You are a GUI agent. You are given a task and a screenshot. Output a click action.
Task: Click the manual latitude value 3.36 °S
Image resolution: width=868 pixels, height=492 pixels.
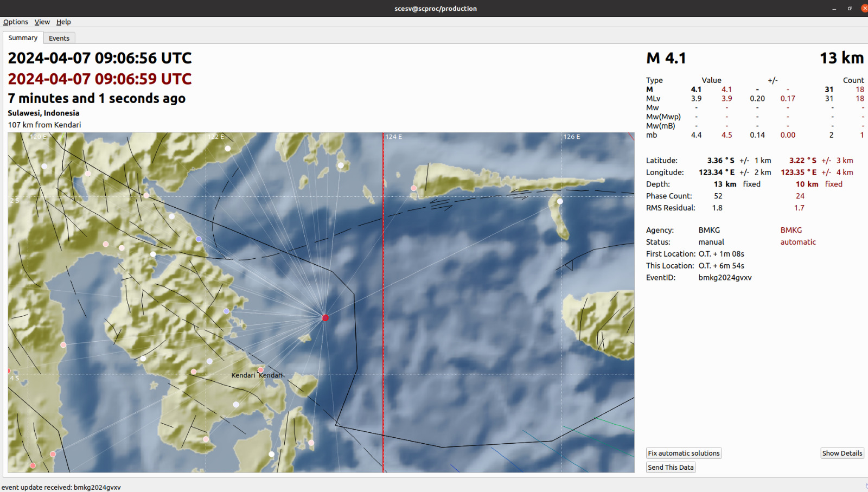coord(720,161)
